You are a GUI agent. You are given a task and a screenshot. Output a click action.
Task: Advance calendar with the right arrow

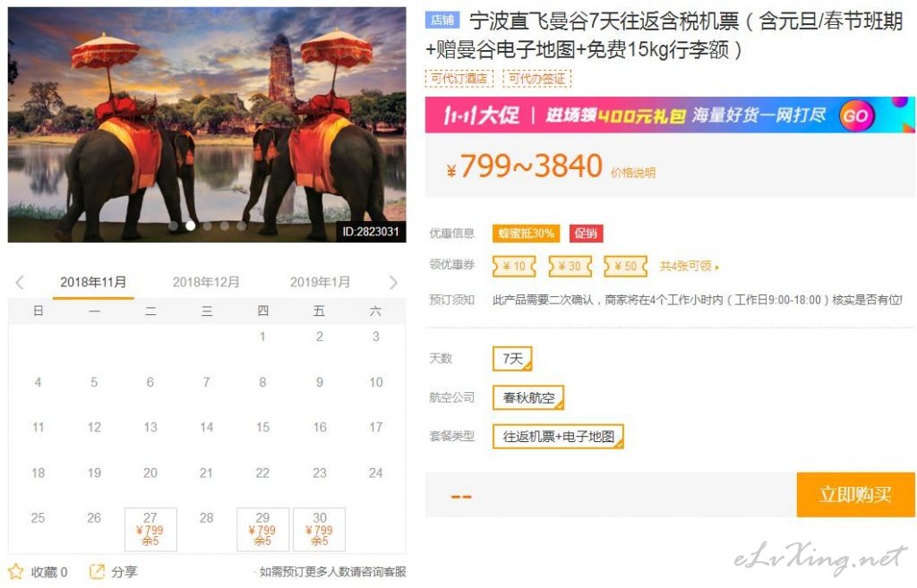[393, 282]
